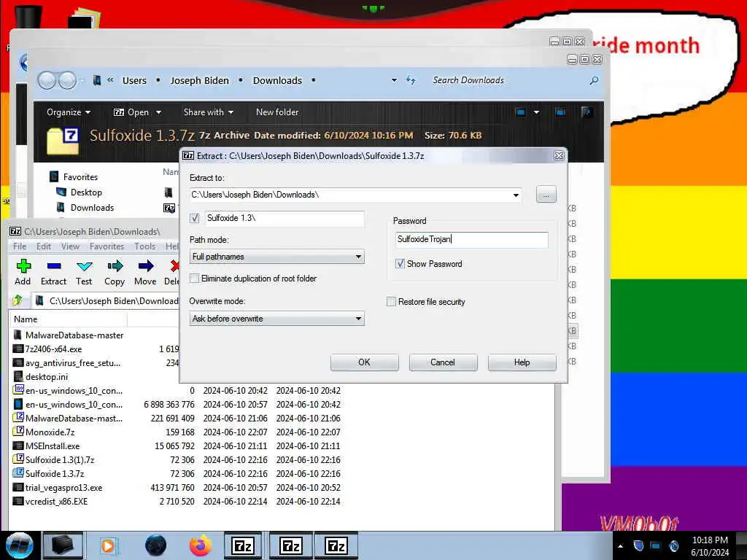The image size is (747, 560).
Task: Open the Edit menu in 7-Zip
Action: click(43, 246)
